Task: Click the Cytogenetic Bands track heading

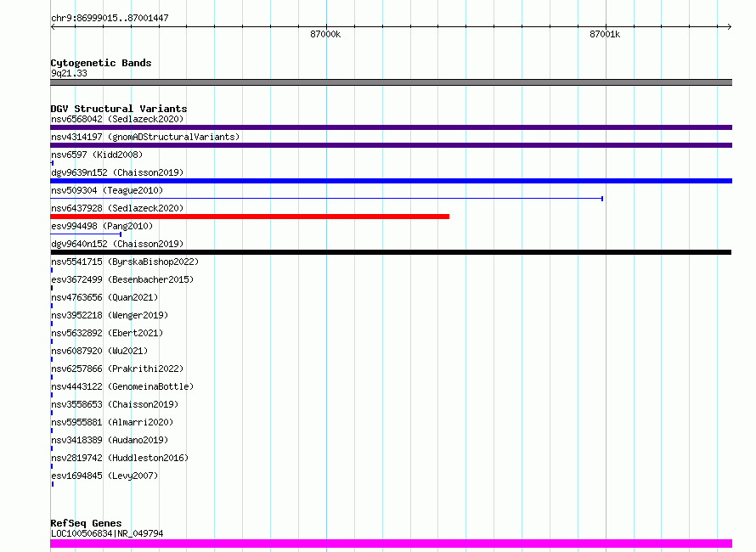Action: [x=101, y=63]
